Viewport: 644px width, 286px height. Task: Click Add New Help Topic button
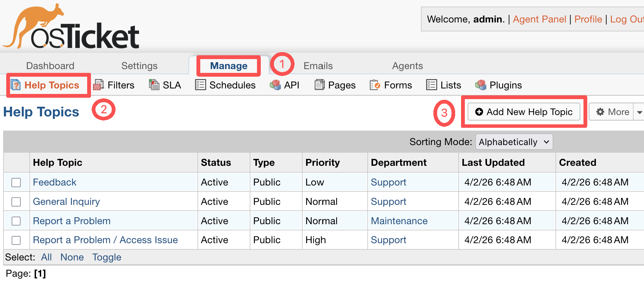(524, 112)
